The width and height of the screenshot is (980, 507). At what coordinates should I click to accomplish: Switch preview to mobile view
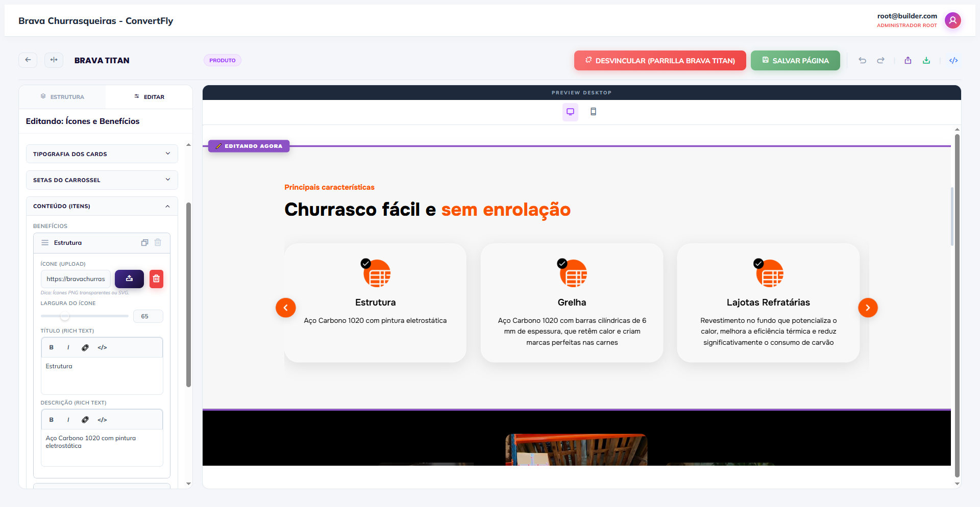[x=593, y=112]
